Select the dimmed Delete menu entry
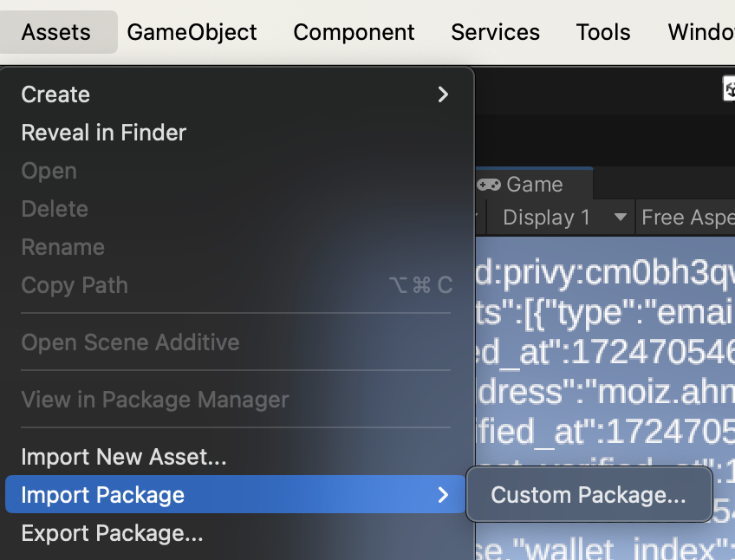The image size is (735, 560). [x=235, y=209]
